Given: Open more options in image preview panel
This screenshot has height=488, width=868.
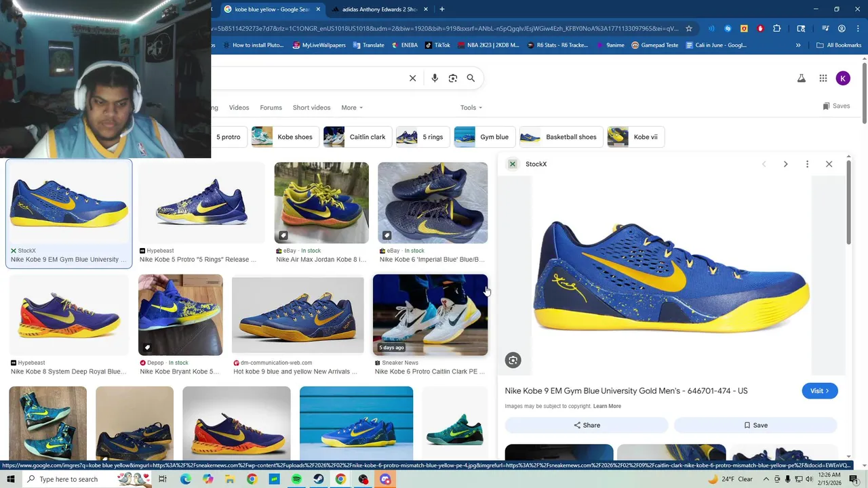Looking at the screenshot, I should coord(807,164).
